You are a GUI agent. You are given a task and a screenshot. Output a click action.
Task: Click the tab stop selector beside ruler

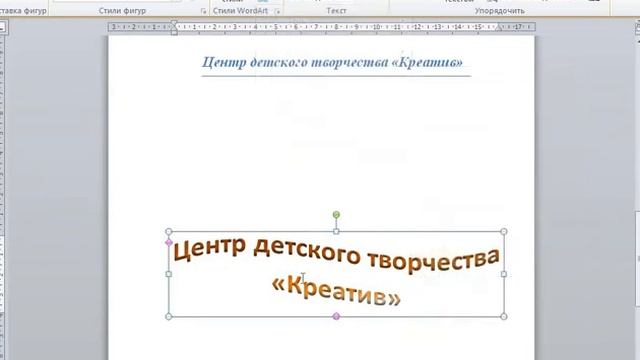[x=2, y=27]
